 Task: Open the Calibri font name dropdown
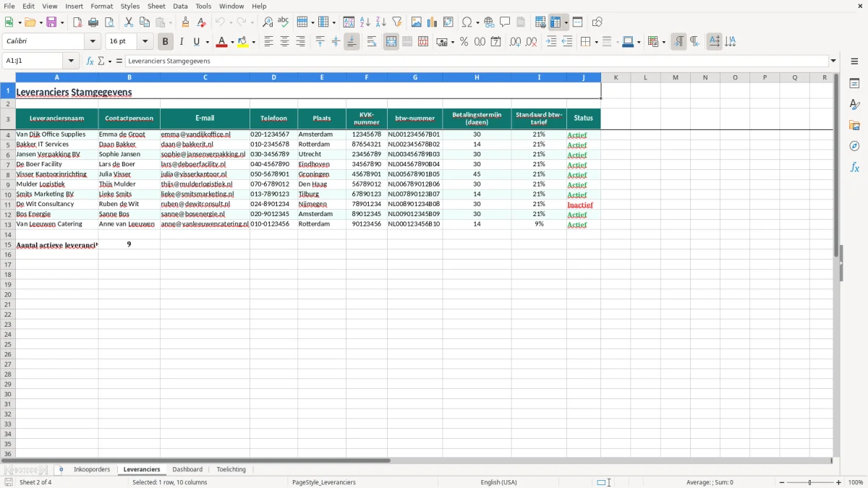pyautogui.click(x=93, y=42)
